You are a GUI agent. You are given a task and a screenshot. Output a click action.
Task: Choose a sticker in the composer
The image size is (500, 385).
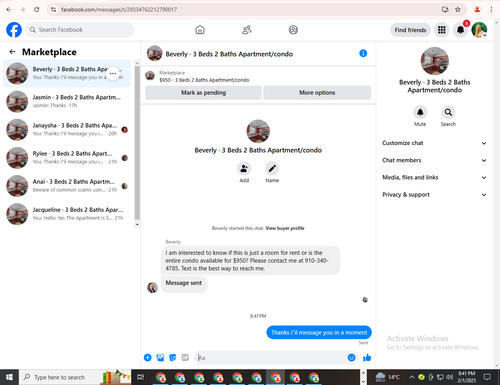click(x=173, y=358)
